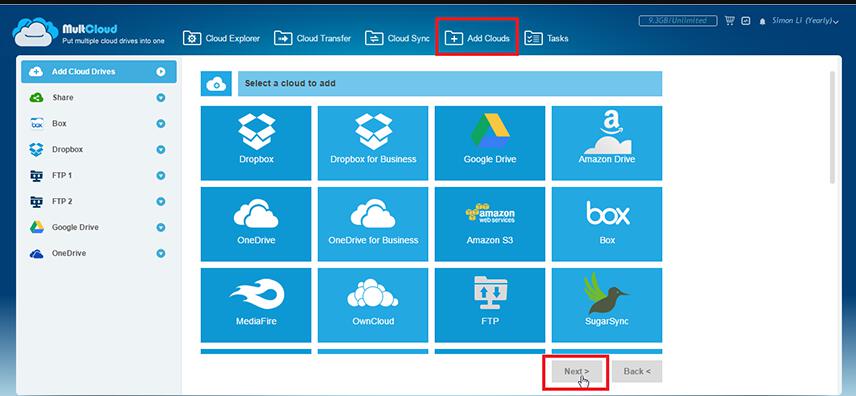
Task: Click the Back < button
Action: pos(637,371)
